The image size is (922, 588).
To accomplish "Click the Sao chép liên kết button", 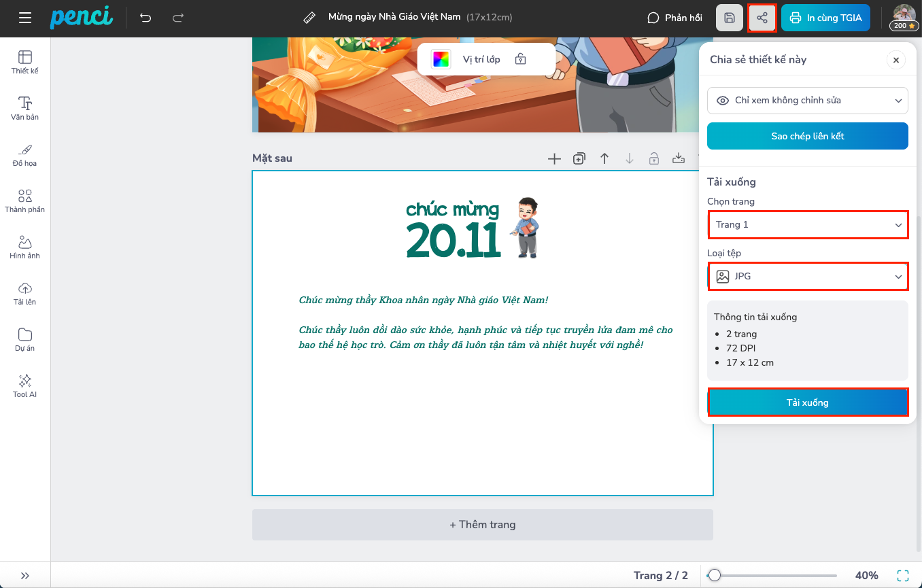I will click(x=807, y=136).
